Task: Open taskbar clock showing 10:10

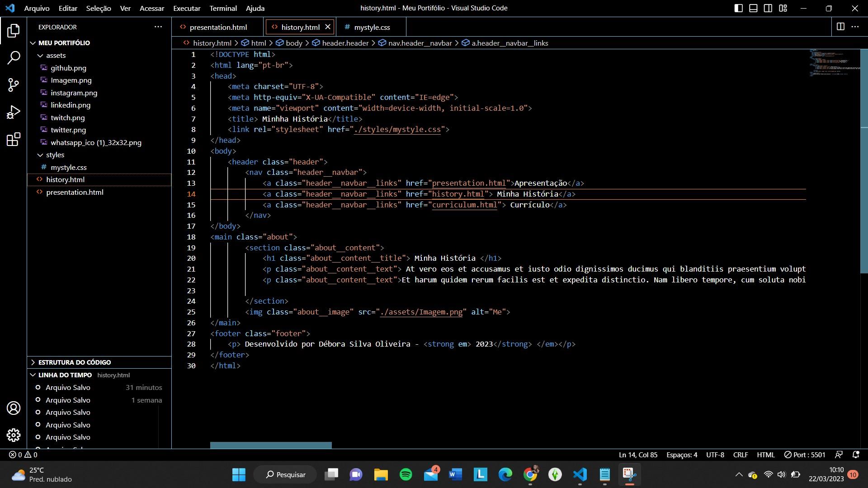Action: (826, 474)
